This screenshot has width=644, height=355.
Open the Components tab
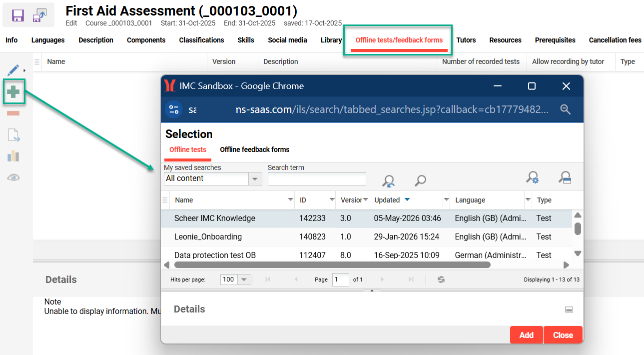pyautogui.click(x=146, y=40)
